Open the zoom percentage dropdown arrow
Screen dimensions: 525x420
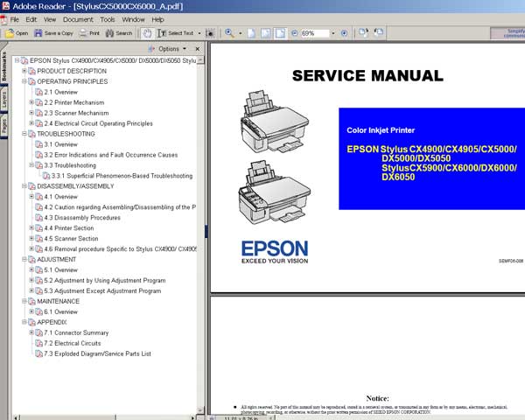[x=333, y=33]
